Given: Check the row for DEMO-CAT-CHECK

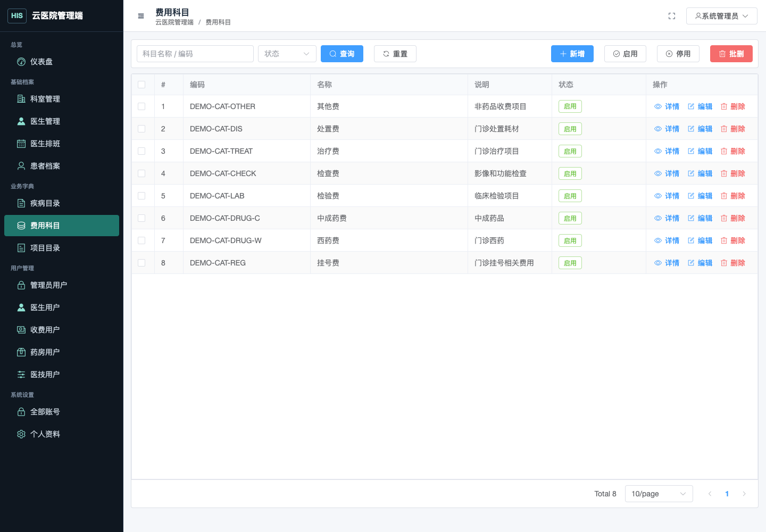Looking at the screenshot, I should click(x=141, y=173).
